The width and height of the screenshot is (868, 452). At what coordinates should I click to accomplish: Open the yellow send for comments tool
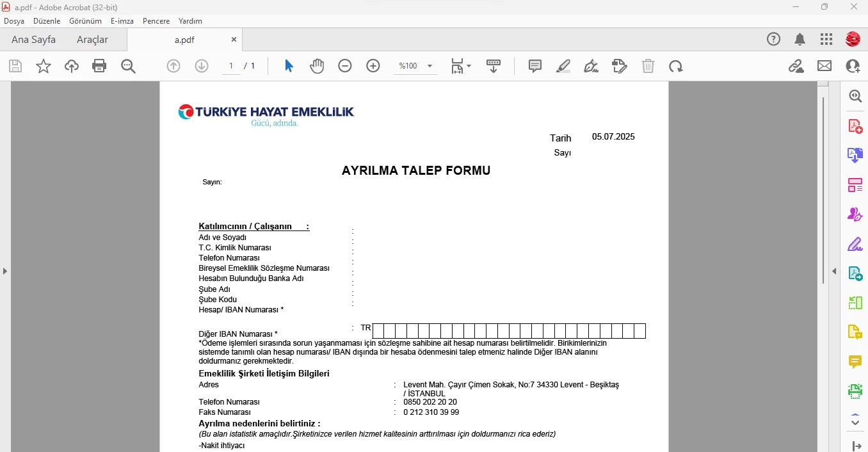click(x=855, y=332)
